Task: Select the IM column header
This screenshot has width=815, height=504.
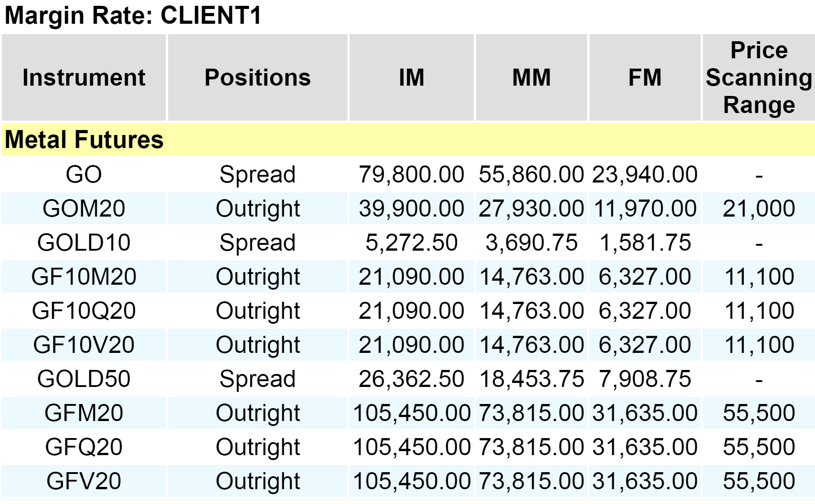Action: [x=411, y=78]
